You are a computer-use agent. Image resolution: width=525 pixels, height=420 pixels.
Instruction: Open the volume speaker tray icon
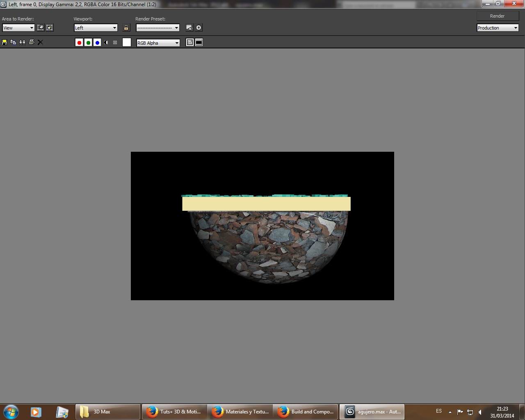tap(480, 412)
